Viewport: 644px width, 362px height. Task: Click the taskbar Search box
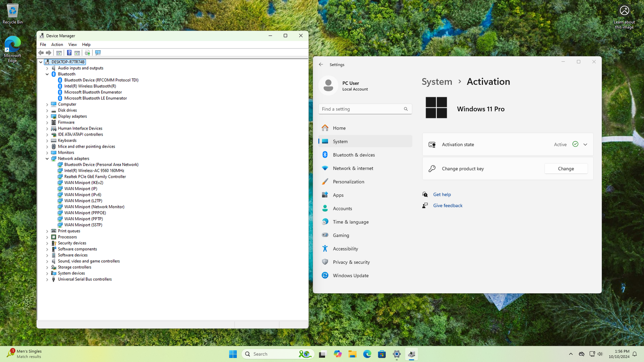278,354
